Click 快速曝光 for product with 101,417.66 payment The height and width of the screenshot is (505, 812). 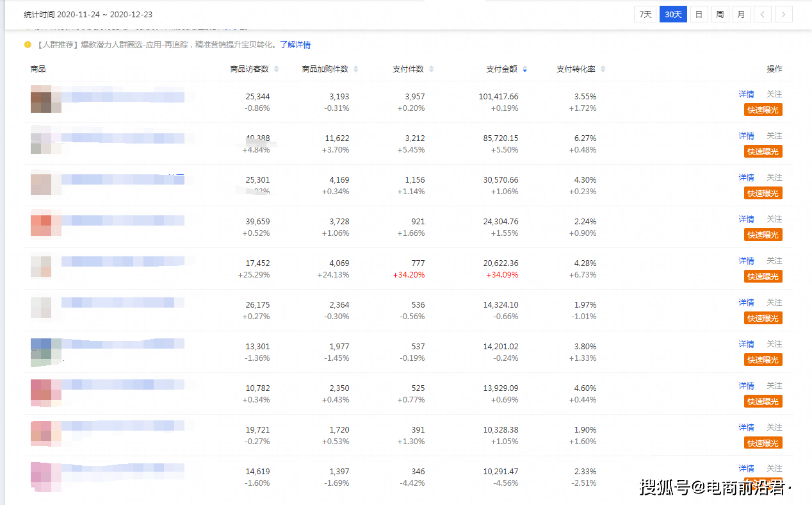click(x=763, y=110)
